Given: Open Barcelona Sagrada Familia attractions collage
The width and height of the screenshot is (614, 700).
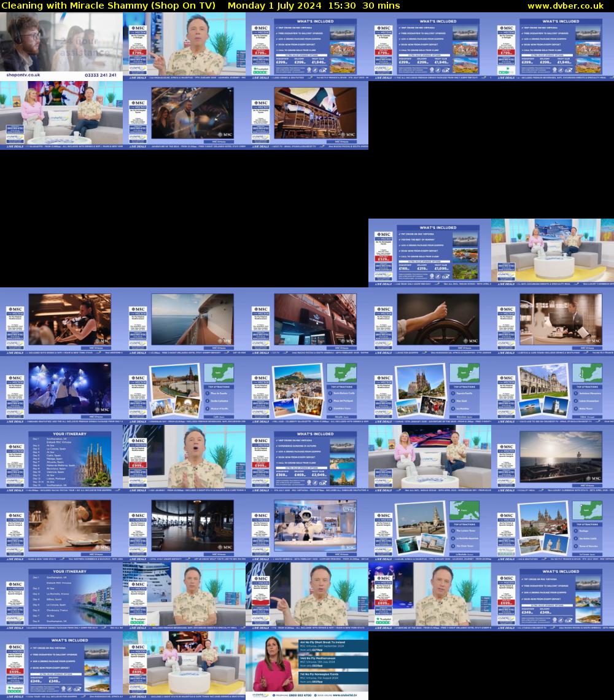Looking at the screenshot, I should point(430,390).
